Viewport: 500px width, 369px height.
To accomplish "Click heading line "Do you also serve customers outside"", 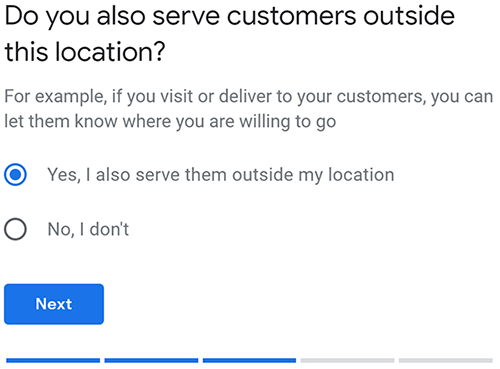I will (x=230, y=16).
